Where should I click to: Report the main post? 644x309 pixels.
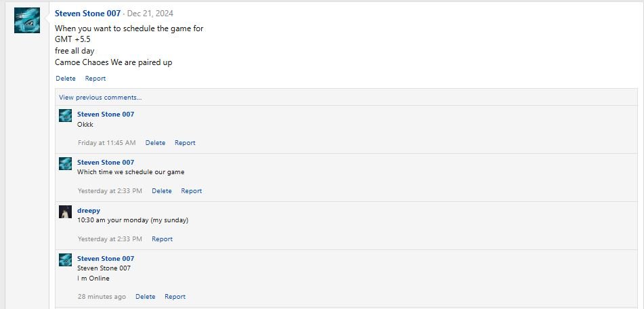point(95,79)
